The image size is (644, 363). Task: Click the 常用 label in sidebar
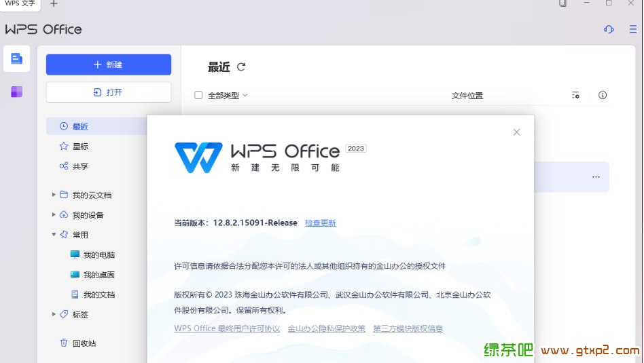click(x=80, y=235)
